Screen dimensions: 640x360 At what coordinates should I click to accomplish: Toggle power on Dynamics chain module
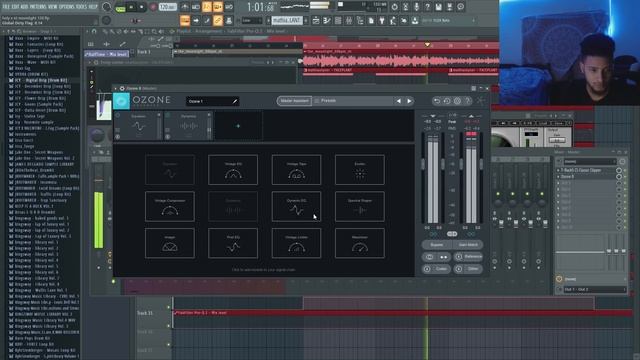coord(167,115)
